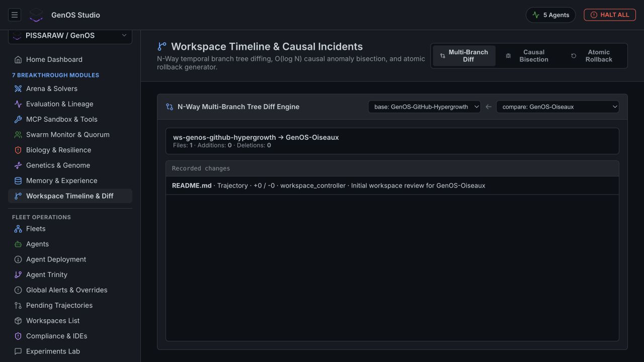Switch to Causal Bisection tab
The height and width of the screenshot is (362, 644).
tap(528, 56)
